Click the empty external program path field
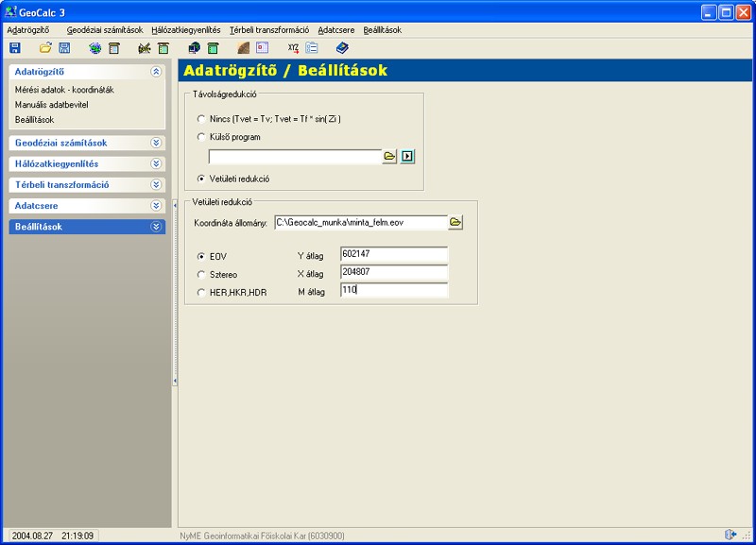 [x=295, y=157]
